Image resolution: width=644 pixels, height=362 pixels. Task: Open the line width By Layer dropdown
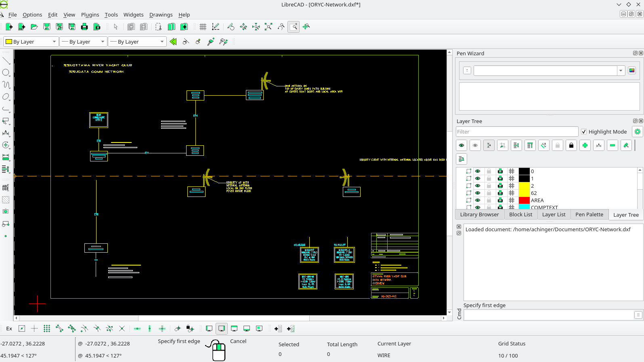[83, 42]
